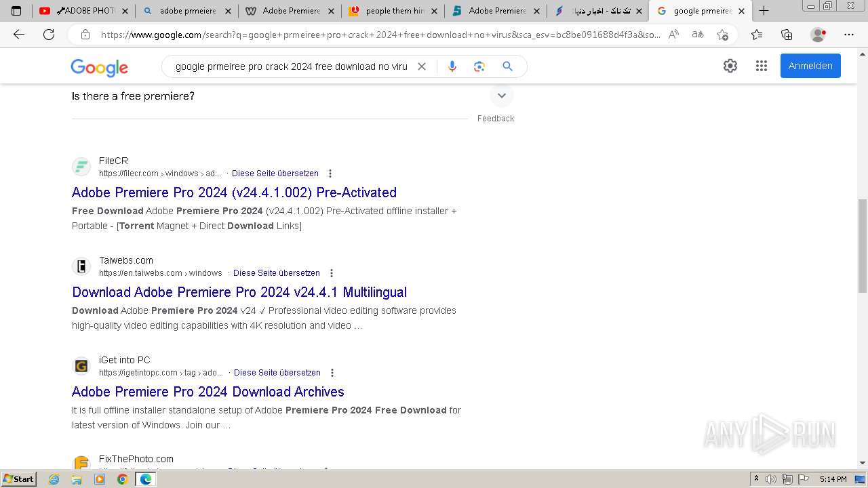Open Read aloud icon in address bar

coord(673,35)
